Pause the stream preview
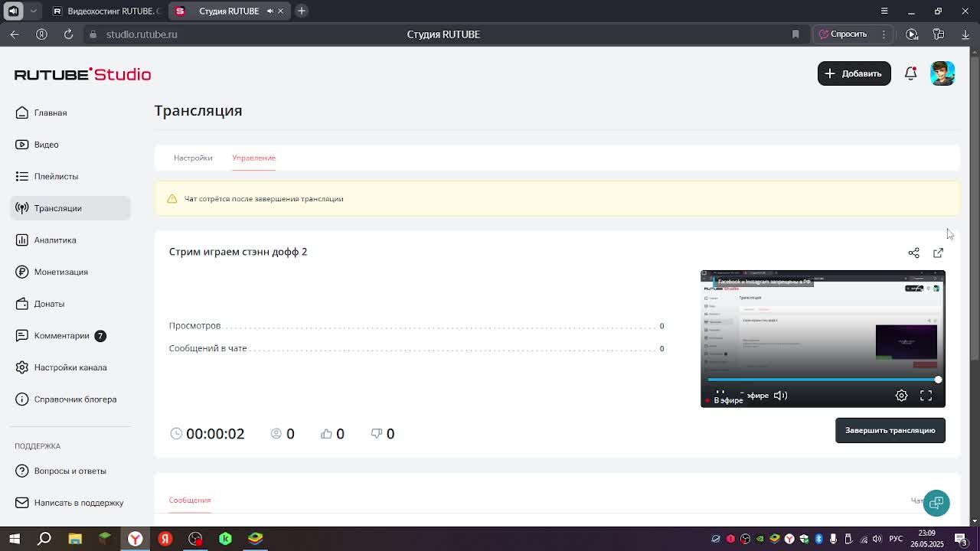980x551 pixels. point(720,394)
